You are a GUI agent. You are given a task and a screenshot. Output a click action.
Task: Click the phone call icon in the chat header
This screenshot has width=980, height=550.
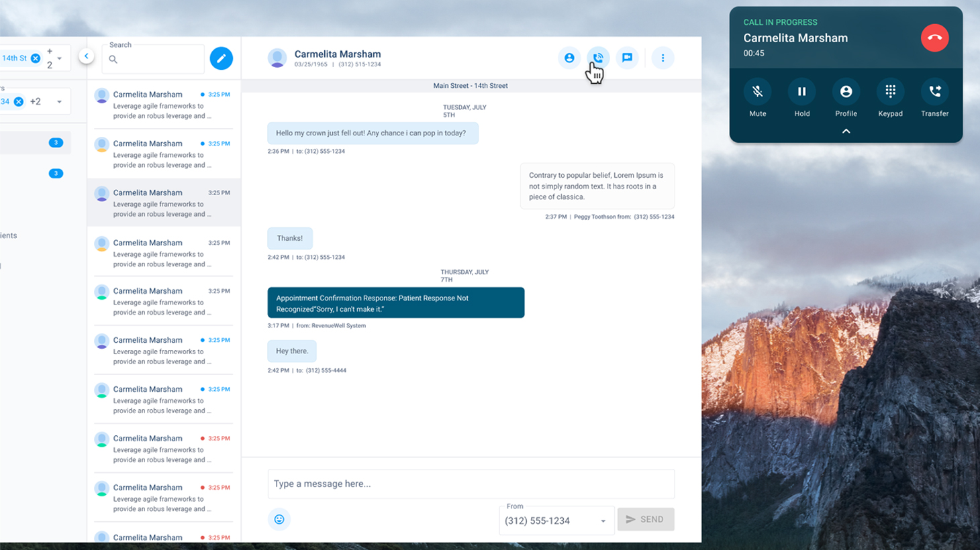[x=597, y=58]
